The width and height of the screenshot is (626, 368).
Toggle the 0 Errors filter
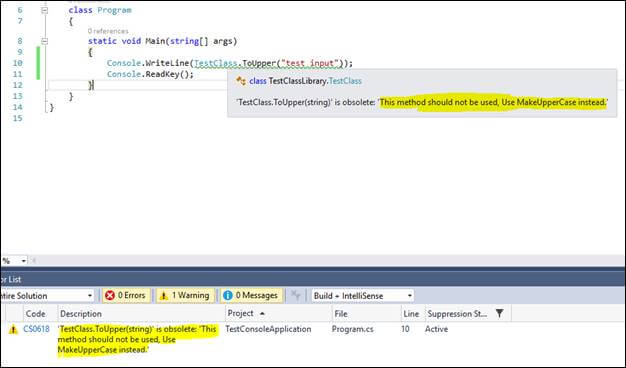pos(126,296)
